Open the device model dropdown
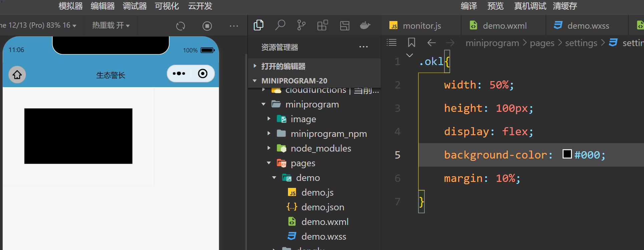 38,25
